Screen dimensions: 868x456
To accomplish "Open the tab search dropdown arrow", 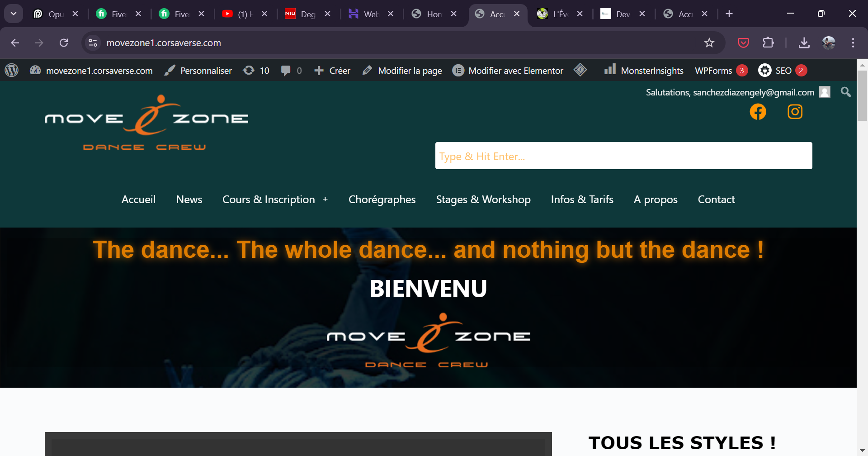I will pyautogui.click(x=14, y=14).
